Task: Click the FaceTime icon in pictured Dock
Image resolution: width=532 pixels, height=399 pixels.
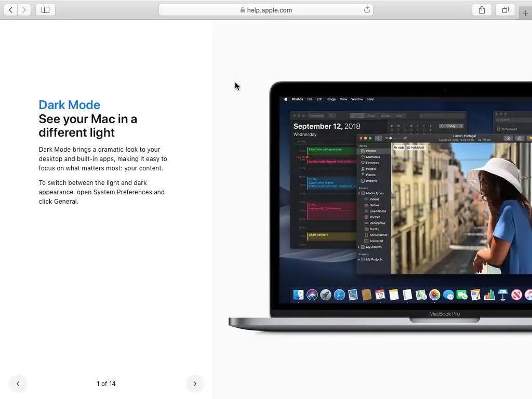Action: (x=462, y=295)
